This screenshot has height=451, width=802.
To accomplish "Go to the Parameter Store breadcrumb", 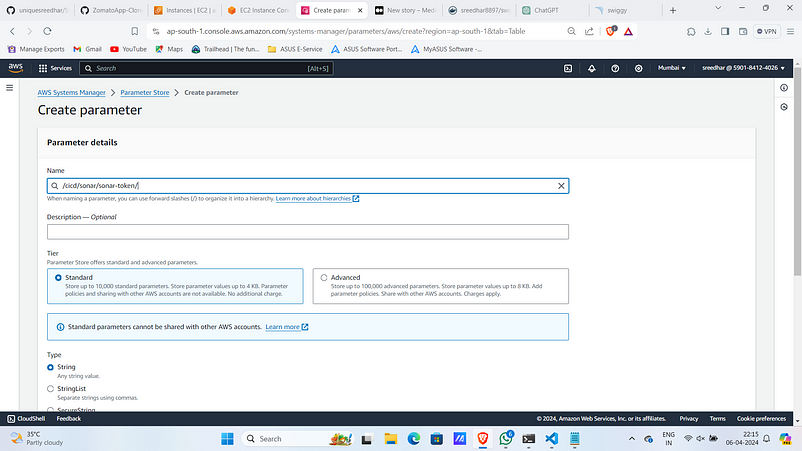I will [x=145, y=93].
